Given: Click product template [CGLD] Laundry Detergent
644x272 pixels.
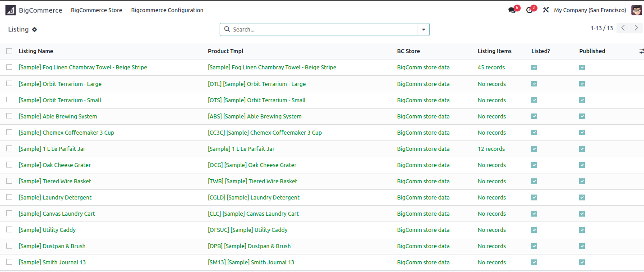Looking at the screenshot, I should pyautogui.click(x=253, y=197).
